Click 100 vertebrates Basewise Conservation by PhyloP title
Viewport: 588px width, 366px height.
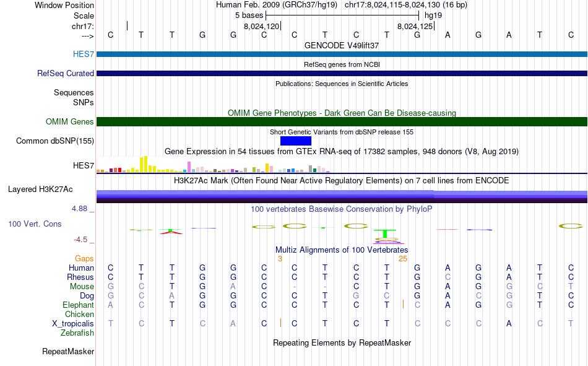tap(342, 209)
